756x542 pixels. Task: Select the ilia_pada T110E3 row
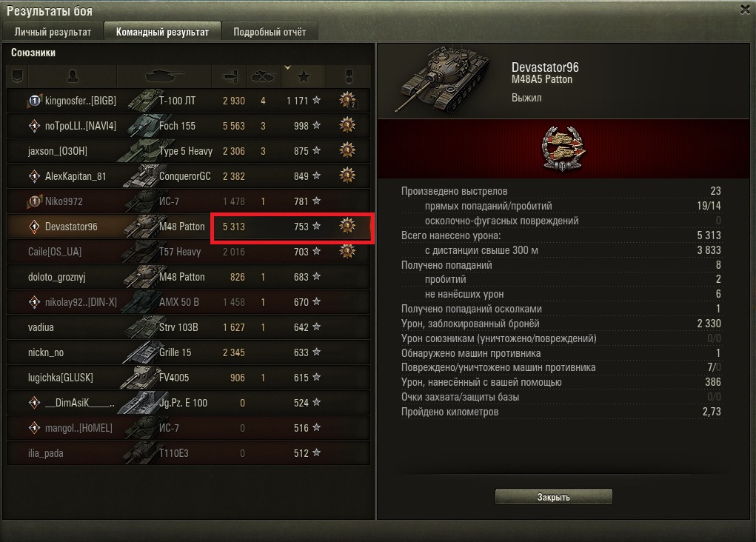(189, 453)
